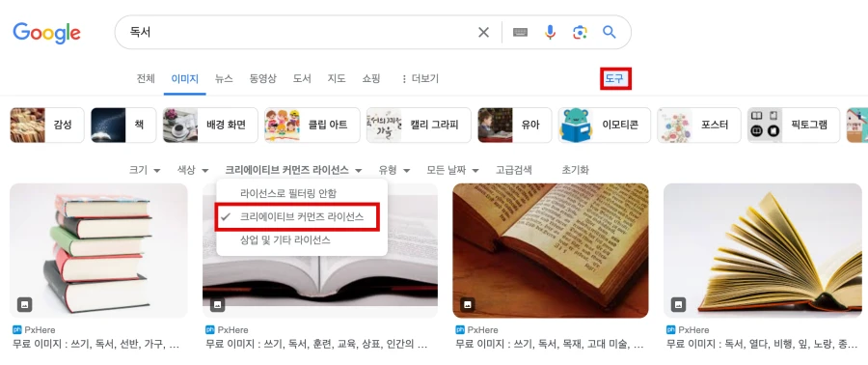The image size is (868, 365).
Task: Expand the 크기 size filter
Action: [x=145, y=170]
